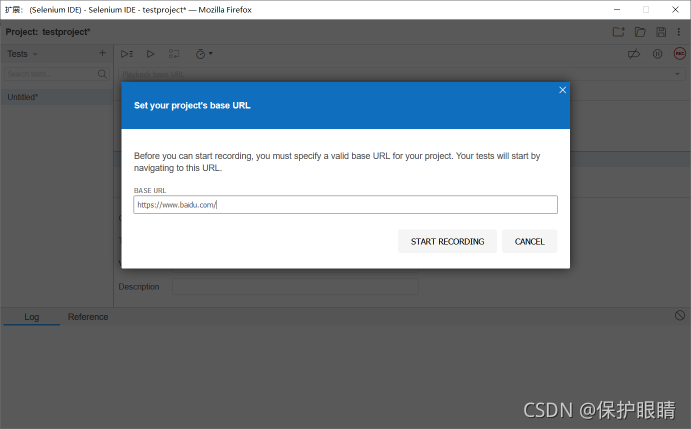
Task: Switch to the Reference tab
Action: coord(88,317)
